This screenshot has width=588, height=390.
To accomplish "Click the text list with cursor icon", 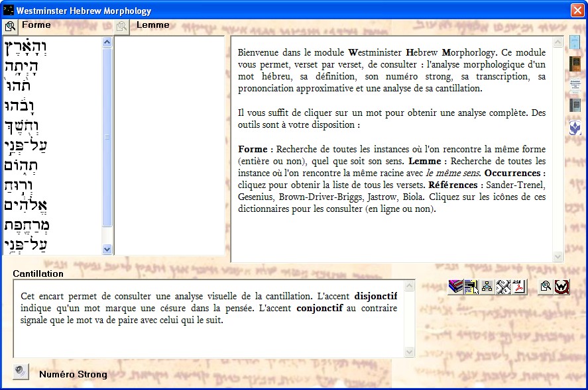I will coord(471,287).
